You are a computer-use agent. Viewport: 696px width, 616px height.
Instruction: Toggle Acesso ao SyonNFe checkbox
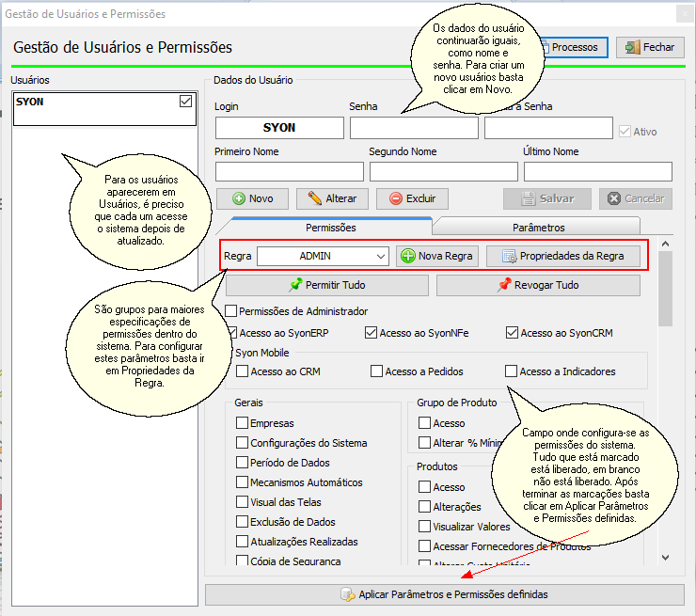click(371, 332)
